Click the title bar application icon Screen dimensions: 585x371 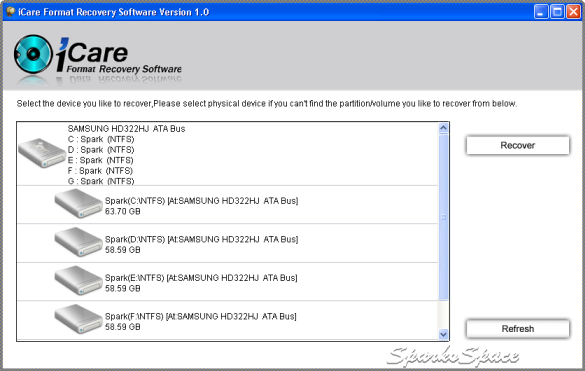coord(10,12)
